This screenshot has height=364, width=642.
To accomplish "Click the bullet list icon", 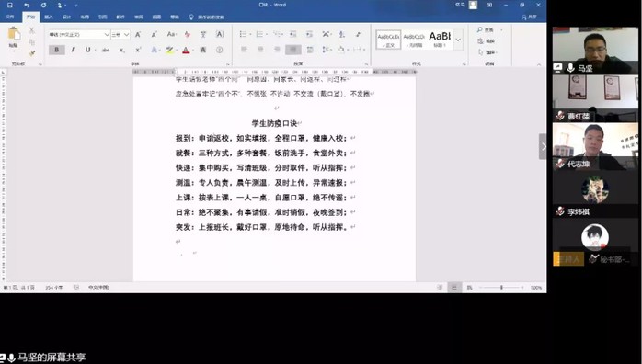I will [x=243, y=34].
